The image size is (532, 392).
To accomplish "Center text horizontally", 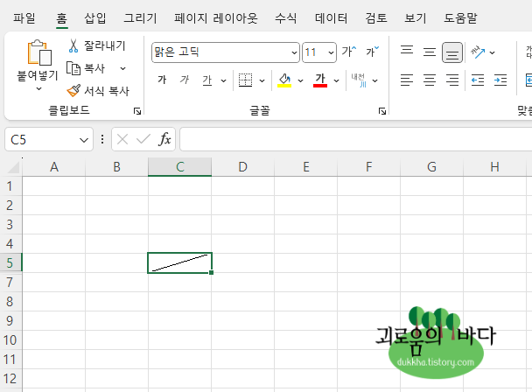I will click(430, 80).
